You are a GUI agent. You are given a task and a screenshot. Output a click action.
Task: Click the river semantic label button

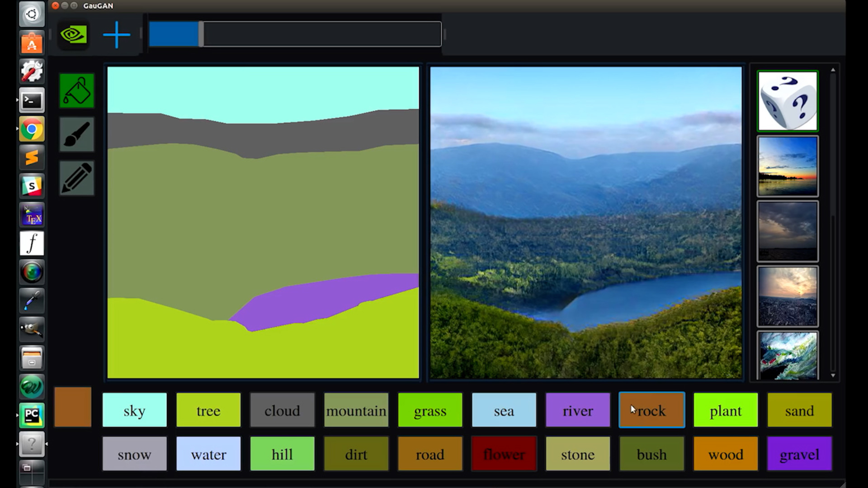(x=578, y=411)
